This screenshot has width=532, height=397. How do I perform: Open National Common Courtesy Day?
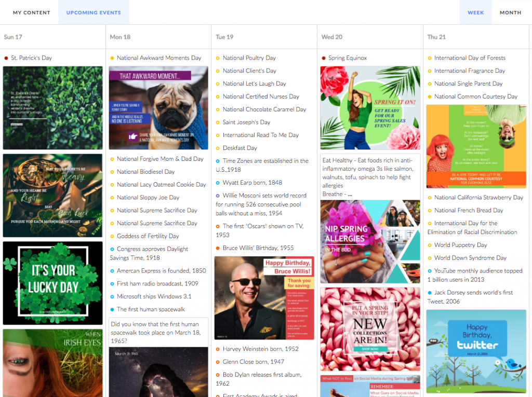point(476,97)
